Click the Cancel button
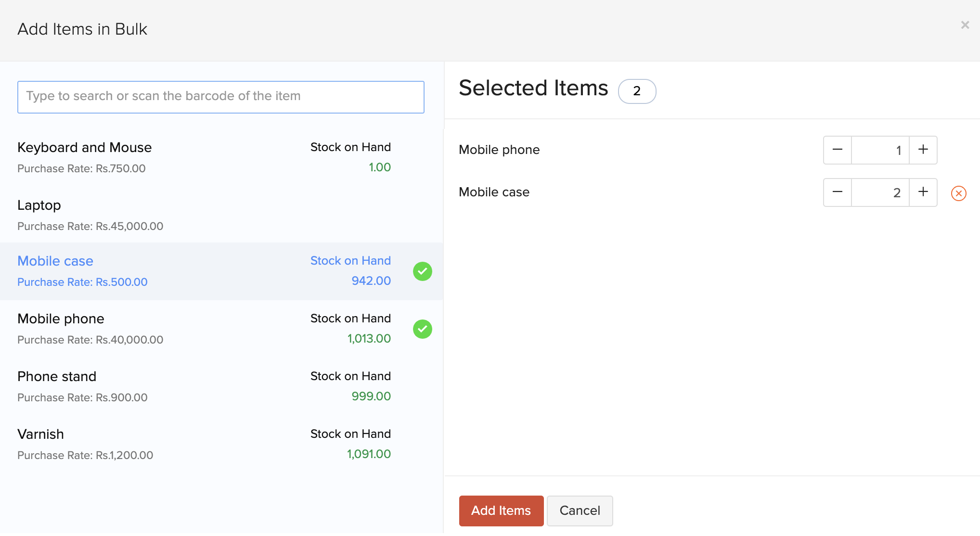The height and width of the screenshot is (536, 980). (579, 510)
